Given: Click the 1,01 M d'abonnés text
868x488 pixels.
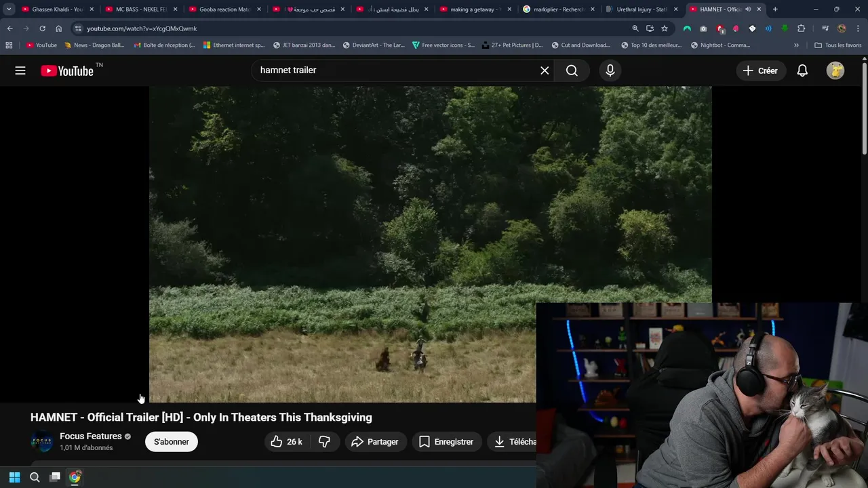Looking at the screenshot, I should pos(86,448).
